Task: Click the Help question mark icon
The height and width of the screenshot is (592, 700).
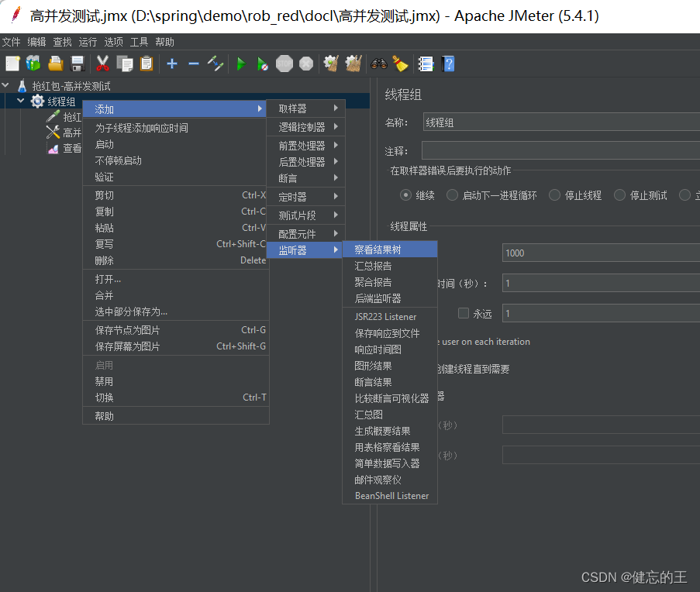Action: 448,64
